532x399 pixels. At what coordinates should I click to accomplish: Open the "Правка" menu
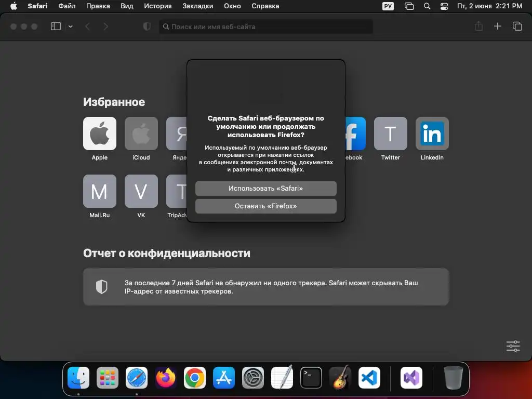(x=98, y=6)
